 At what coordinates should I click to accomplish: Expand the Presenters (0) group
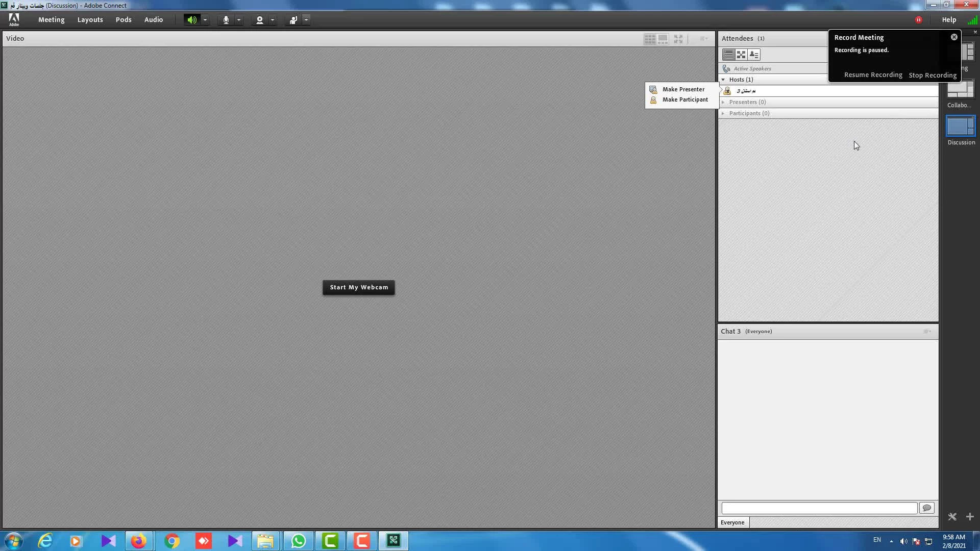(723, 102)
